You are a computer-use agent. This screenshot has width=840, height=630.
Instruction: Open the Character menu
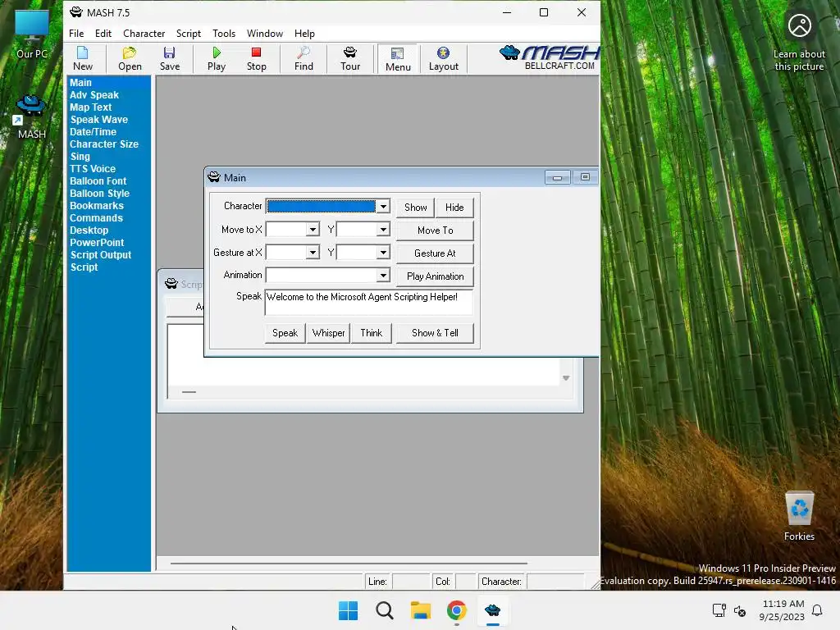point(144,33)
